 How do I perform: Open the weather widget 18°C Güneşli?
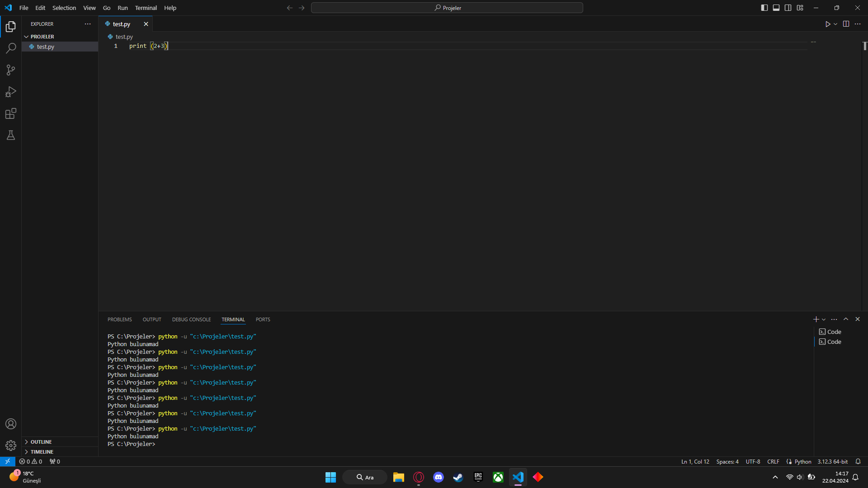(x=25, y=477)
